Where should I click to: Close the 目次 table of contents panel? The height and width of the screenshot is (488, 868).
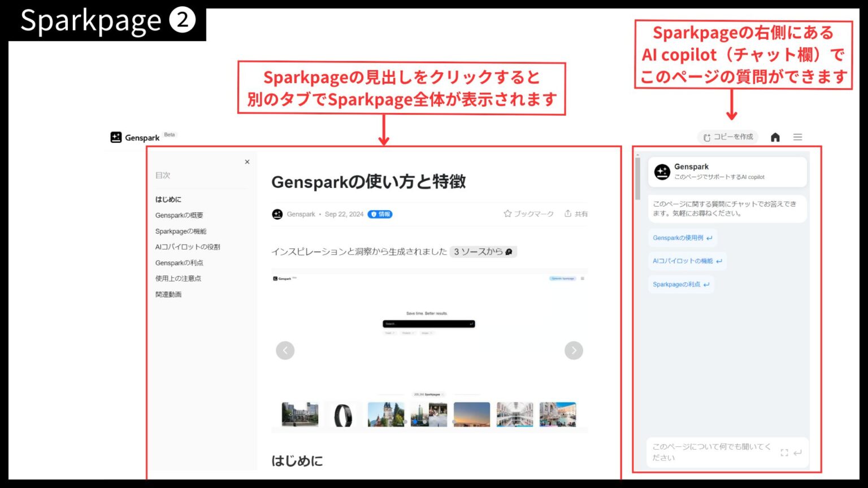(247, 162)
